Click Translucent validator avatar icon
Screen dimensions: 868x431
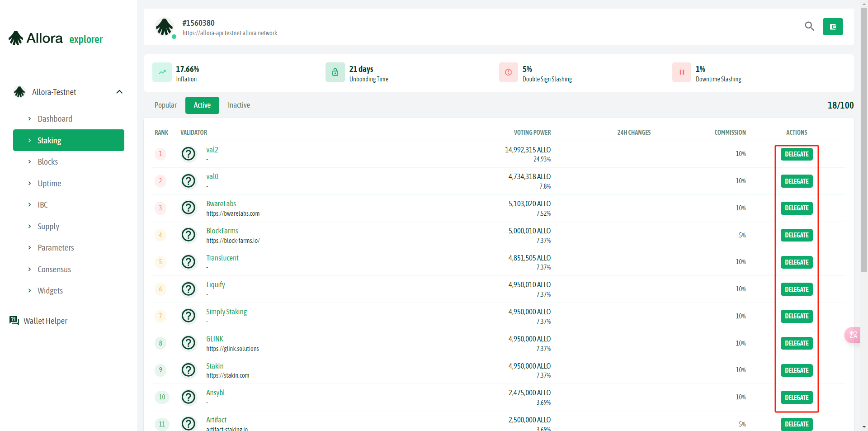tap(189, 262)
